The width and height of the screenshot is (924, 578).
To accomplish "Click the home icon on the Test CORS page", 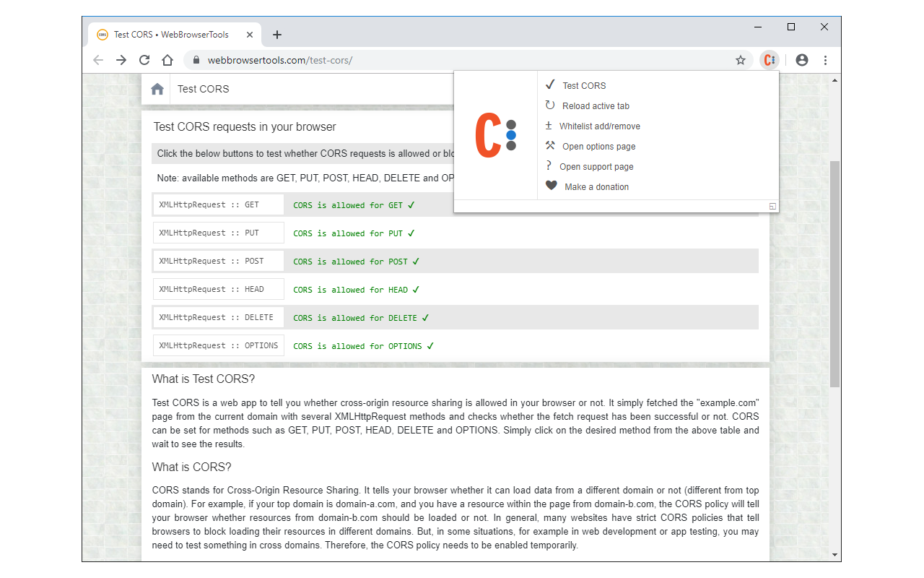I will pos(157,88).
